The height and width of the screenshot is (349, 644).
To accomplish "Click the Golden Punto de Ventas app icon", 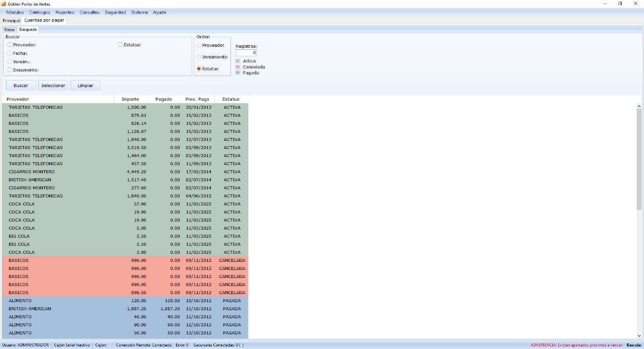I will (x=4, y=4).
